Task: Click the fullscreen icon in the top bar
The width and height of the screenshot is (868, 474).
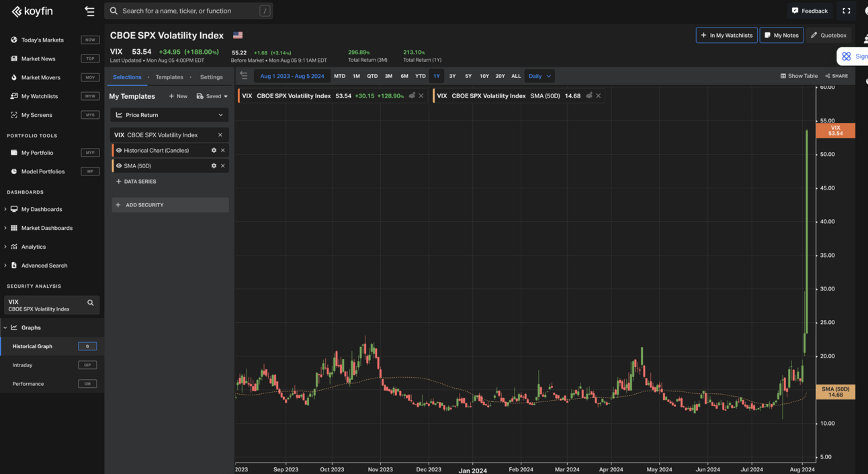Action: pyautogui.click(x=847, y=11)
